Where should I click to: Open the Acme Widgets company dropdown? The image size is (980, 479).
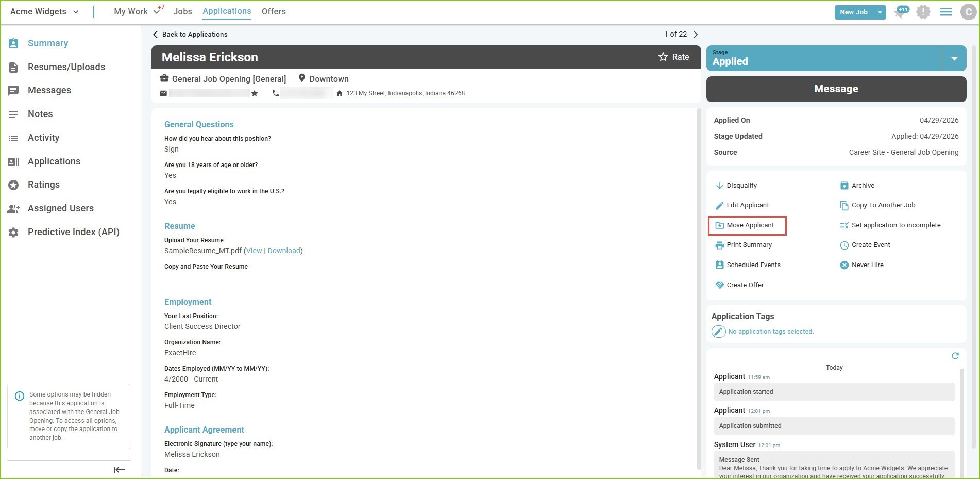point(76,12)
